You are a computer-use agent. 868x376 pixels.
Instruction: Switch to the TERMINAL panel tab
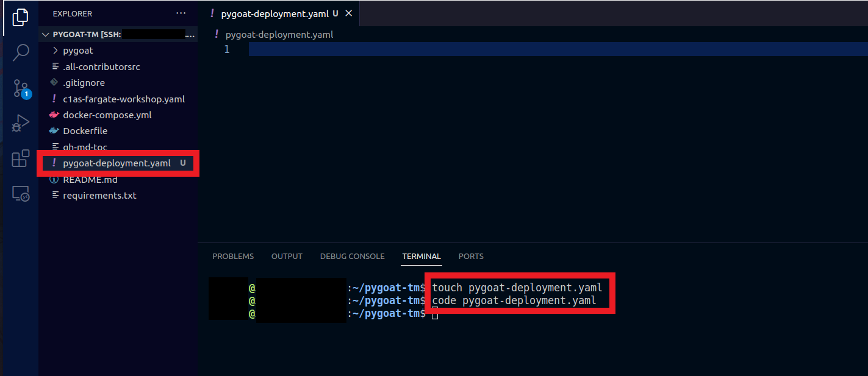pyautogui.click(x=421, y=256)
